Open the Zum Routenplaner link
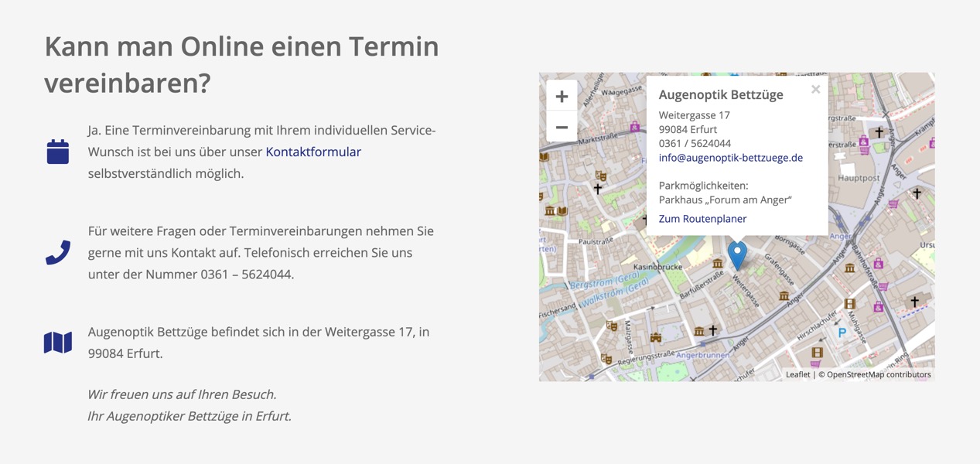980x464 pixels. tap(702, 219)
